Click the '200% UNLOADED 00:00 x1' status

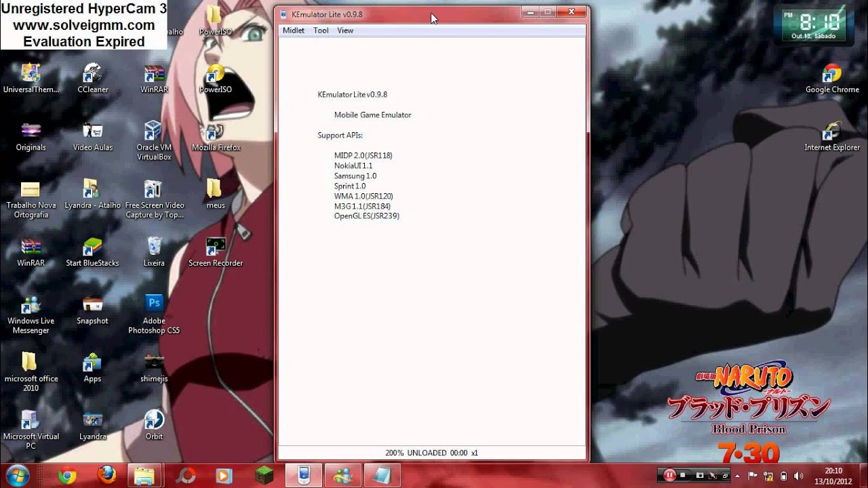pyautogui.click(x=431, y=453)
